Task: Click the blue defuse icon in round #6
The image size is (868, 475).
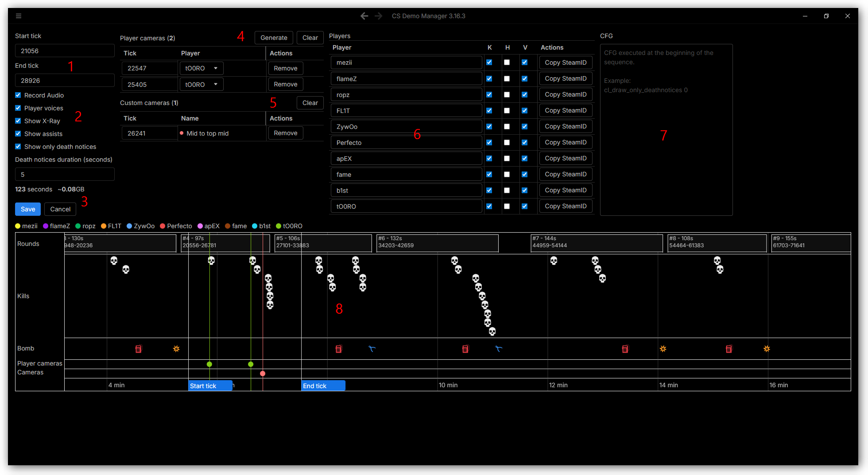Action: click(x=499, y=349)
